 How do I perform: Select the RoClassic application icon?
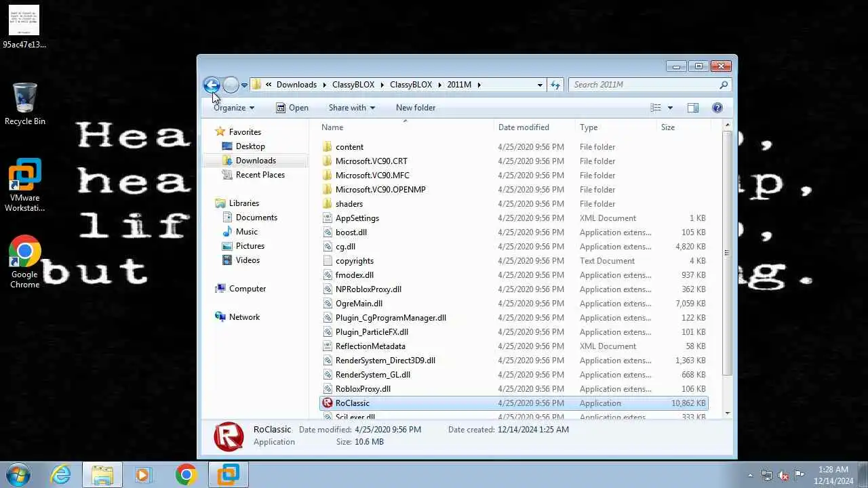[x=328, y=403]
